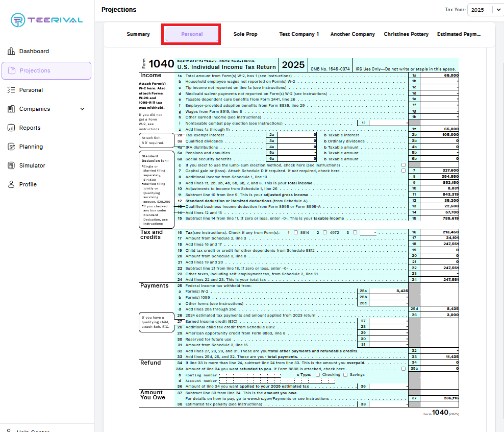
Task: Tick checkbox 3 on line 16
Action: click(x=355, y=232)
